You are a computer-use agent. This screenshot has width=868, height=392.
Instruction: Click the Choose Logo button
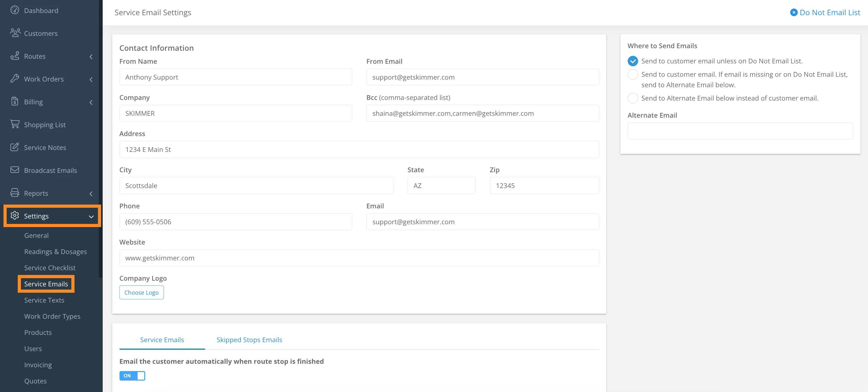tap(141, 292)
